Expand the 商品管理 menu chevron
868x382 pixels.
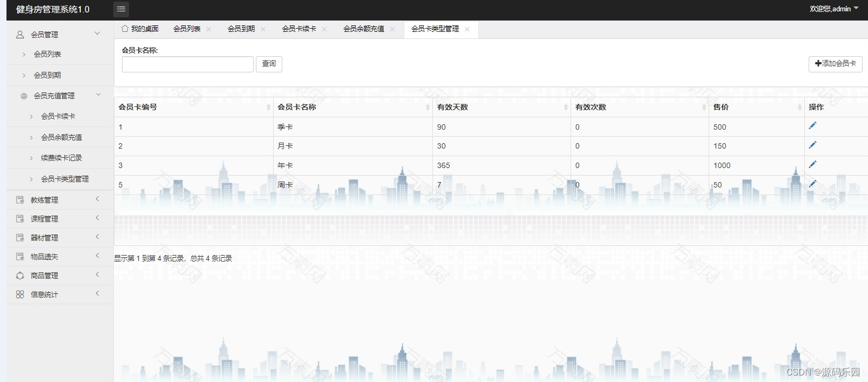tap(97, 274)
